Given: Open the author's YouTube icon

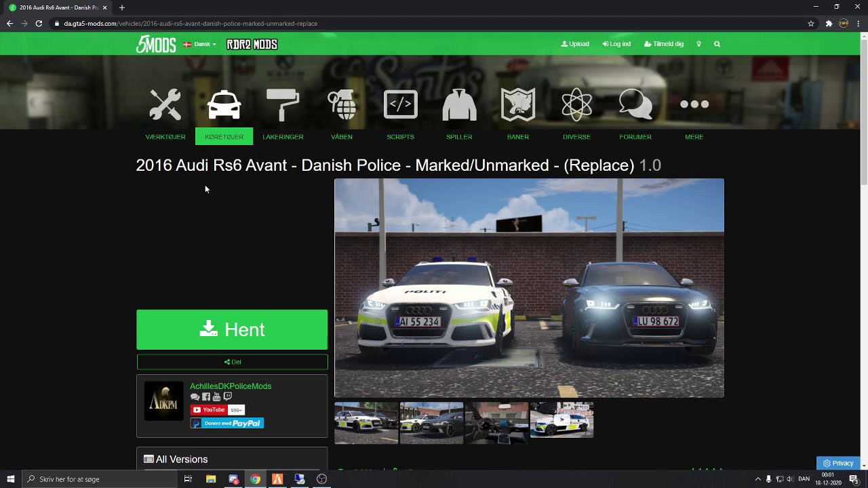Looking at the screenshot, I should point(216,397).
